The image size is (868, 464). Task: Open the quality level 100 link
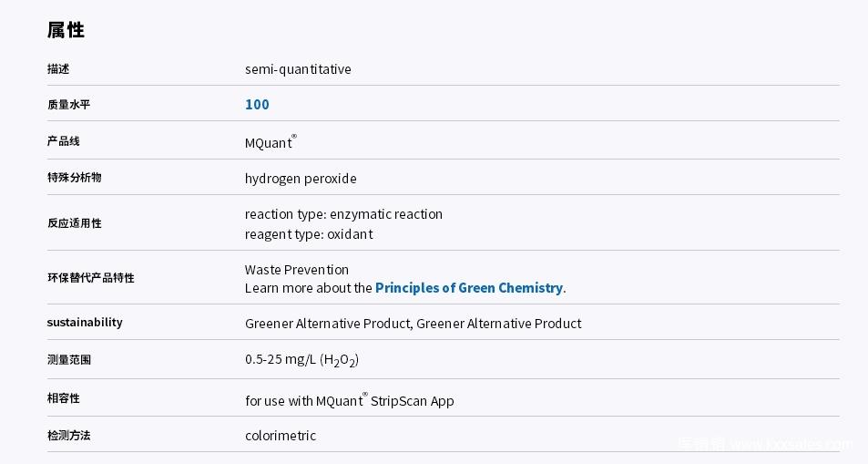coord(257,104)
